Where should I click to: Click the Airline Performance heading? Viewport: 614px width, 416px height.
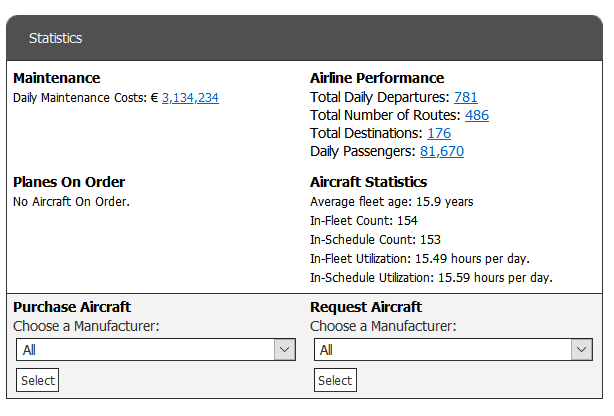pyautogui.click(x=377, y=78)
